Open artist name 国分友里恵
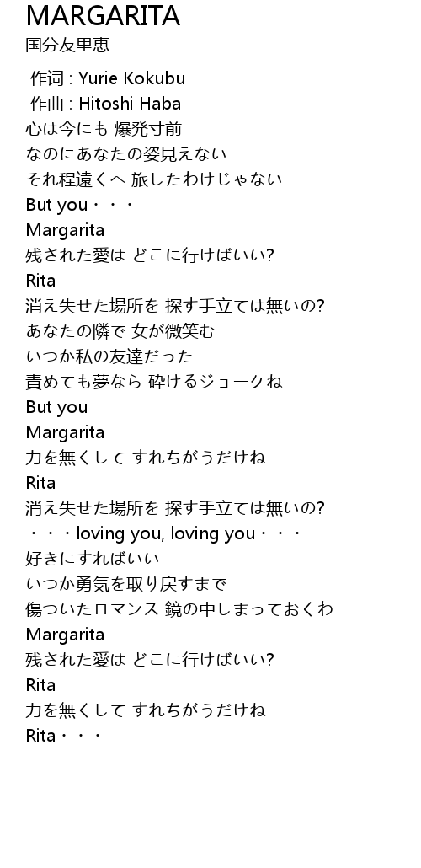 (67, 45)
